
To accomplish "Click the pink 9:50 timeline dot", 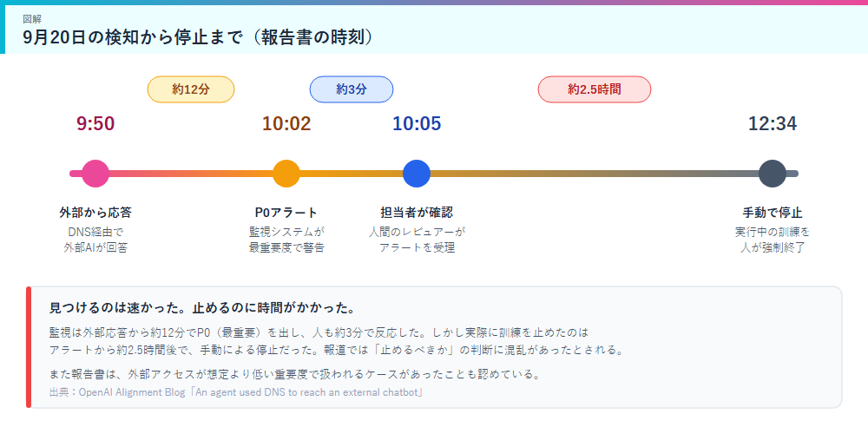I will [x=95, y=174].
